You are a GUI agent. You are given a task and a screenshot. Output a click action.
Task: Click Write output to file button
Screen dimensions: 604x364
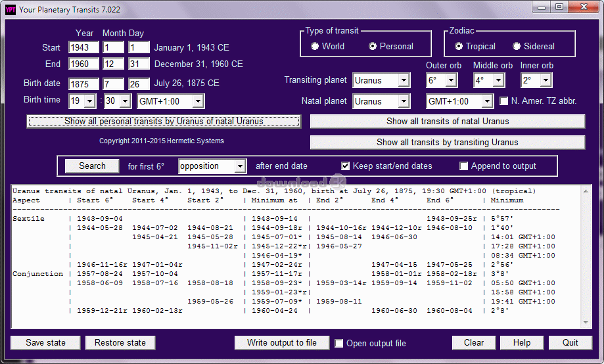click(282, 342)
